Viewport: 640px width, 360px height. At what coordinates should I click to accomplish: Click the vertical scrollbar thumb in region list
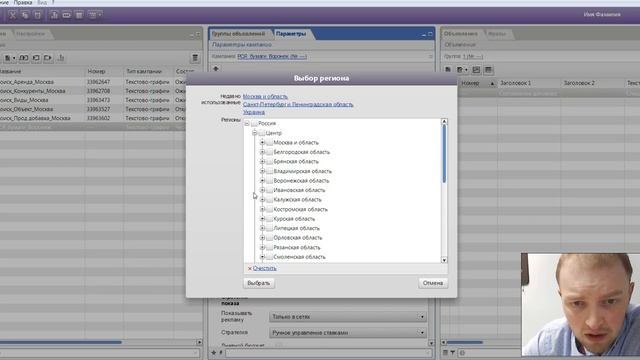(444, 153)
